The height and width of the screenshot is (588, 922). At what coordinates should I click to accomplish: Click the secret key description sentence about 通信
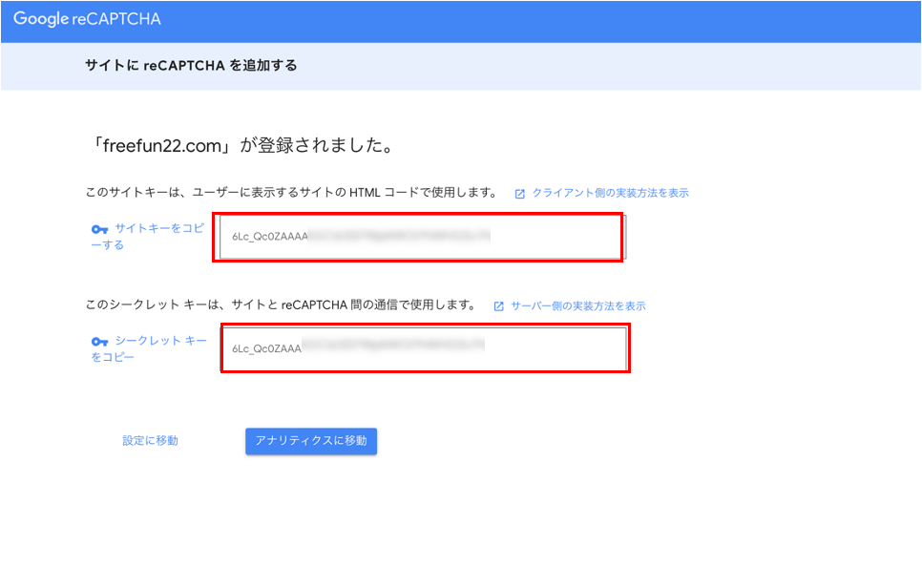coord(281,304)
